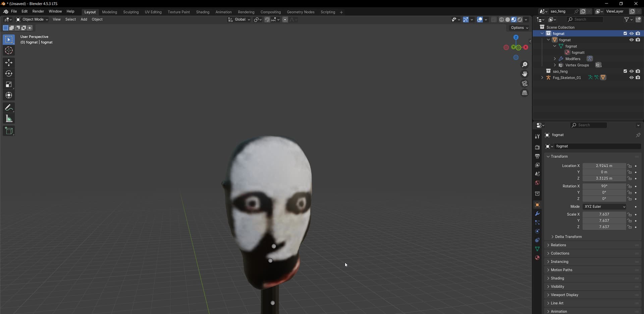Image resolution: width=644 pixels, height=314 pixels.
Task: Pick the Measure tool
Action: coord(9,119)
